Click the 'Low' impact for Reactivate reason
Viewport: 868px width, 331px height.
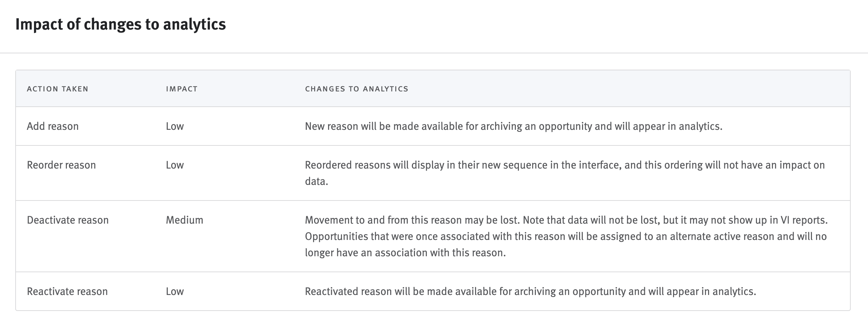[175, 292]
